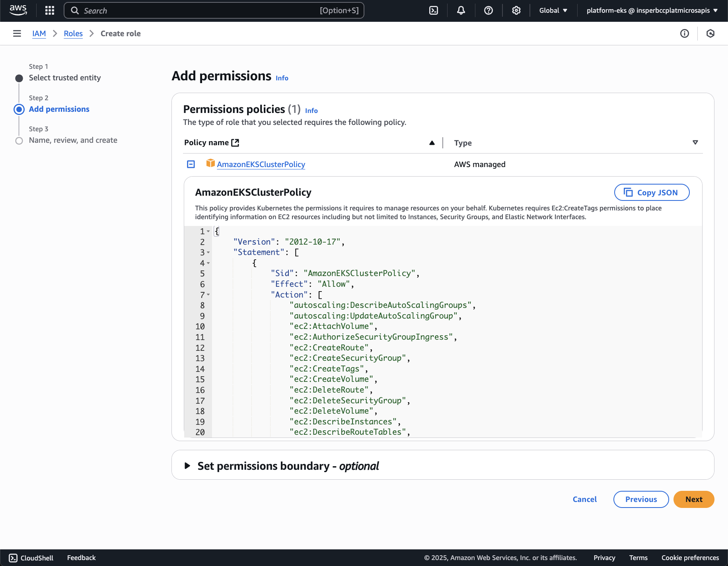
Task: Launch CloudShell from top bar icon
Action: pos(434,11)
